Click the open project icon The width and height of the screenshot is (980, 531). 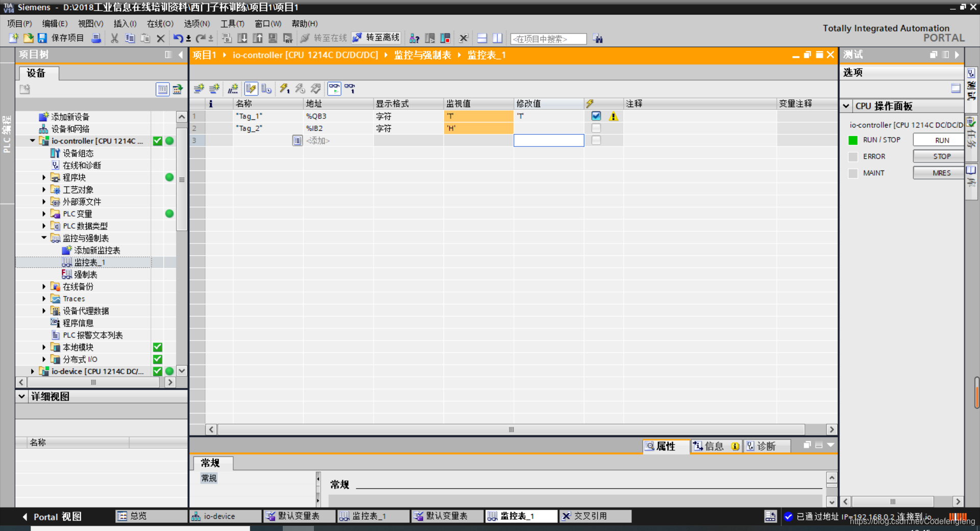point(28,38)
